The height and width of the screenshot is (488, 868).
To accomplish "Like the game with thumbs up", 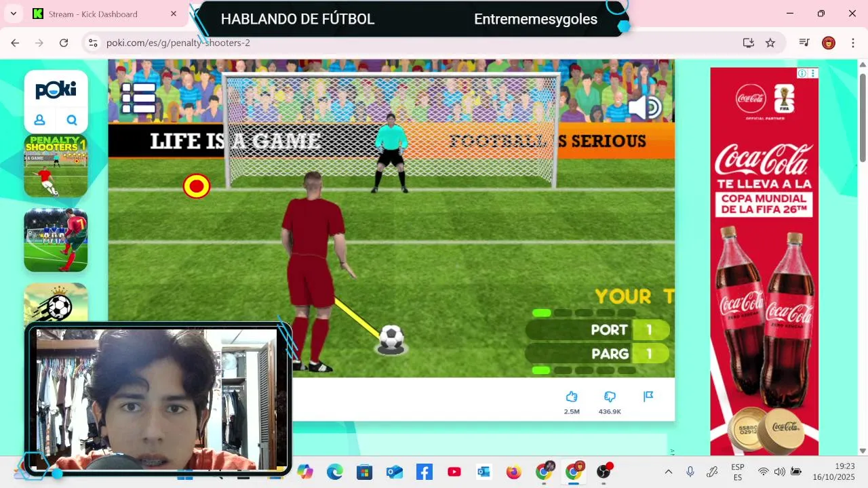I will (x=572, y=396).
